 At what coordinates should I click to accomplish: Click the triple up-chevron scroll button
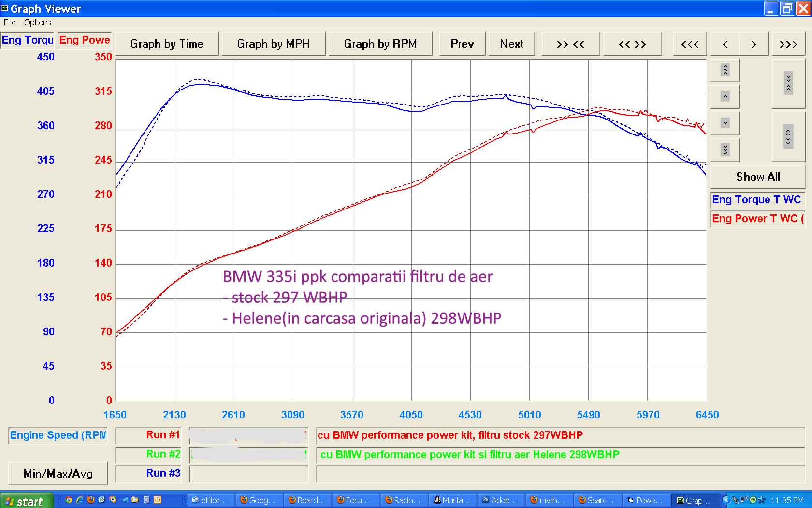tap(725, 70)
